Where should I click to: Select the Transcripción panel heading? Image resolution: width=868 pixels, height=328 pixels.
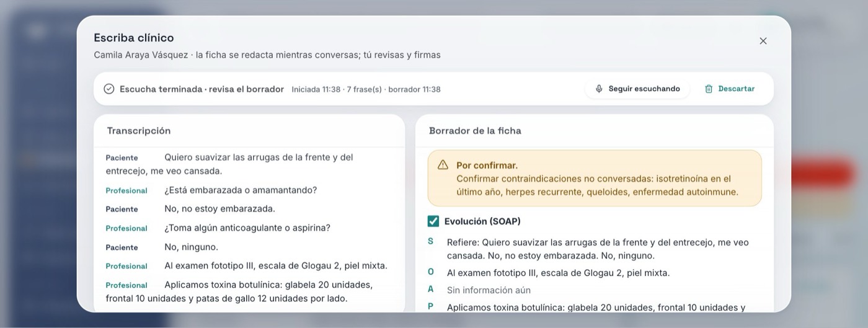(x=139, y=131)
